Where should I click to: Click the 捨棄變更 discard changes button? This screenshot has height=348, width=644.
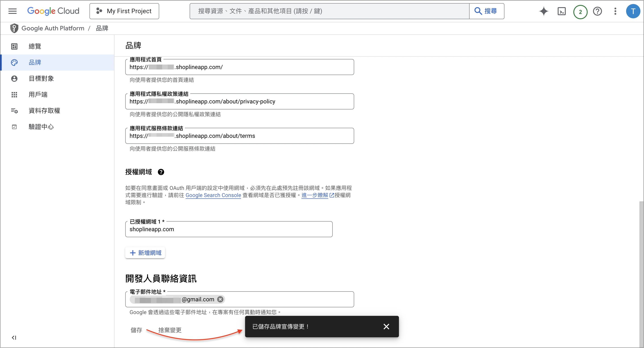170,330
